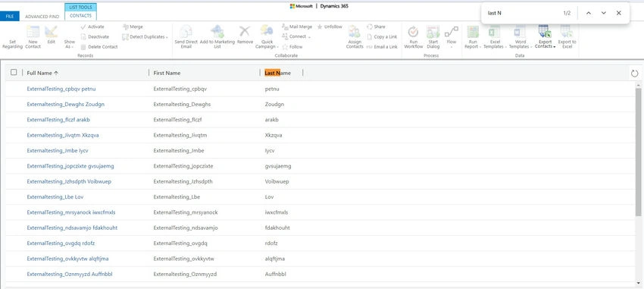
Task: Open contact ExternalTesting_ovgdq rdofz
Action: 61,243
